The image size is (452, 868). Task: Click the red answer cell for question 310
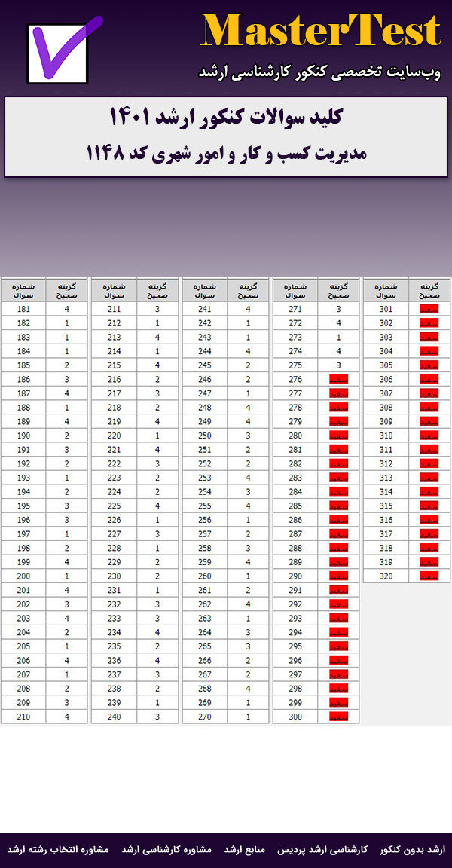pyautogui.click(x=429, y=436)
